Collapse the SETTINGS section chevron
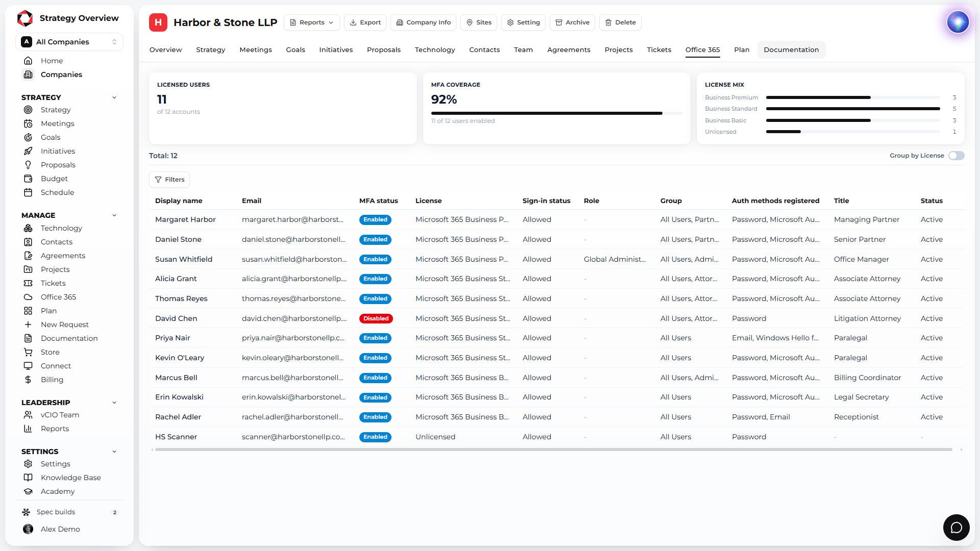The width and height of the screenshot is (980, 551). click(114, 452)
